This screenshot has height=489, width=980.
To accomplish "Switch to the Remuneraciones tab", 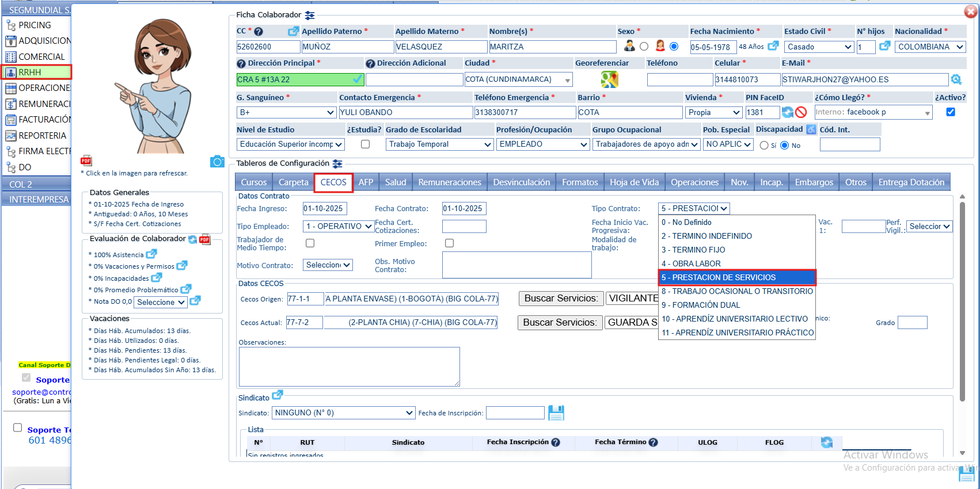I will [x=450, y=182].
